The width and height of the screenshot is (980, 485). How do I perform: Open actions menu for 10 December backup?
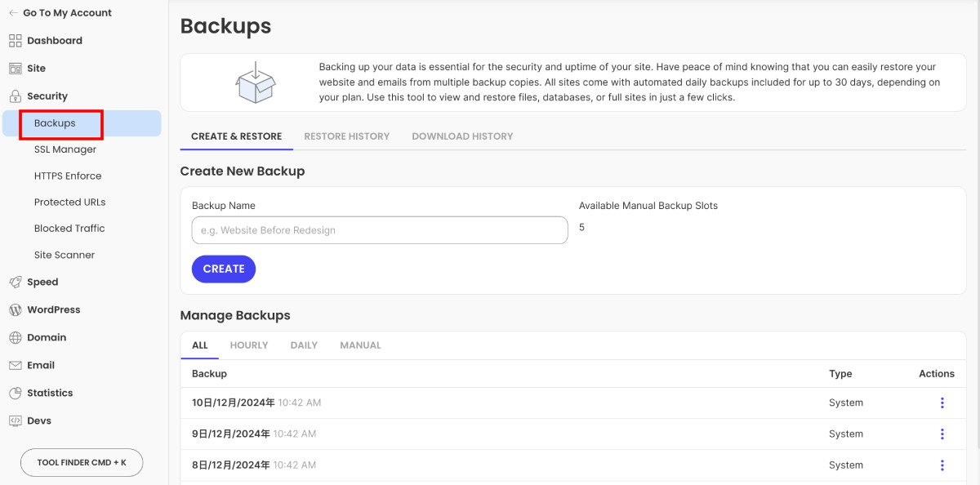tap(942, 403)
